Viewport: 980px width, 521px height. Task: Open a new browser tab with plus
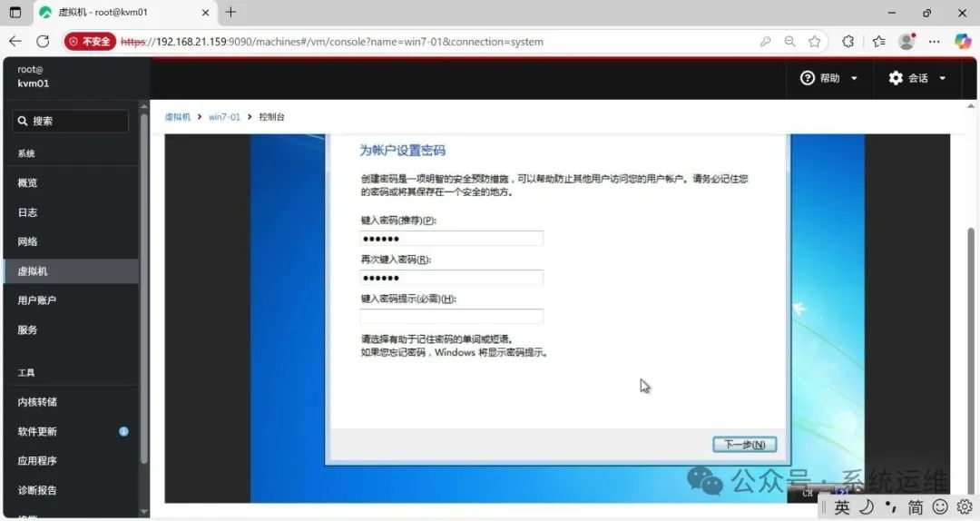pos(230,12)
